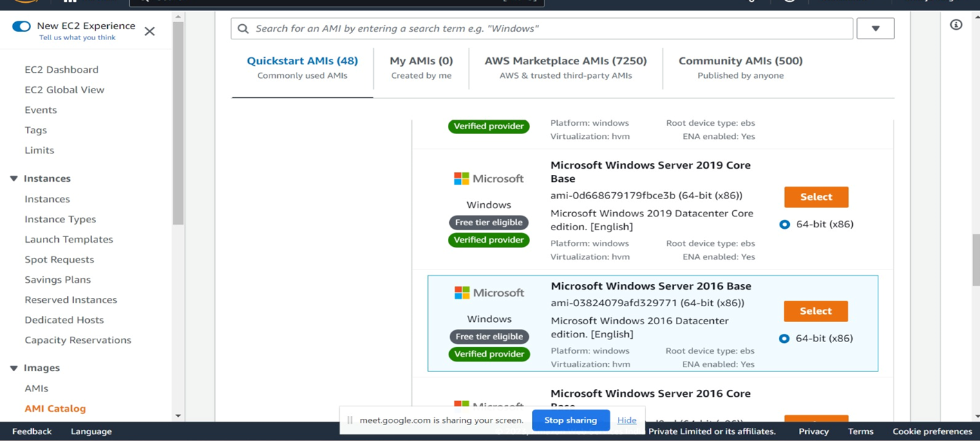Open Privacy link in footer
Image resolution: width=980 pixels, height=441 pixels.
(813, 431)
